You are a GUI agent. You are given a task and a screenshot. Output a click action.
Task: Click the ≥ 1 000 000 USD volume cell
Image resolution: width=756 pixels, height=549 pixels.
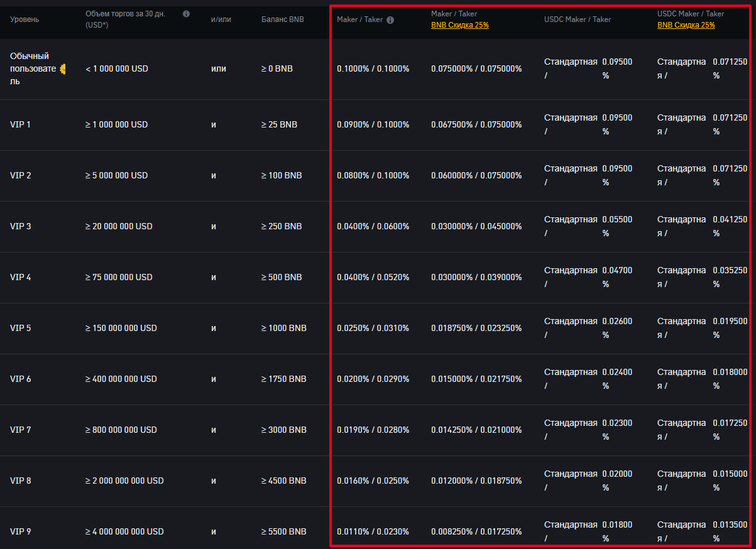[x=117, y=124]
